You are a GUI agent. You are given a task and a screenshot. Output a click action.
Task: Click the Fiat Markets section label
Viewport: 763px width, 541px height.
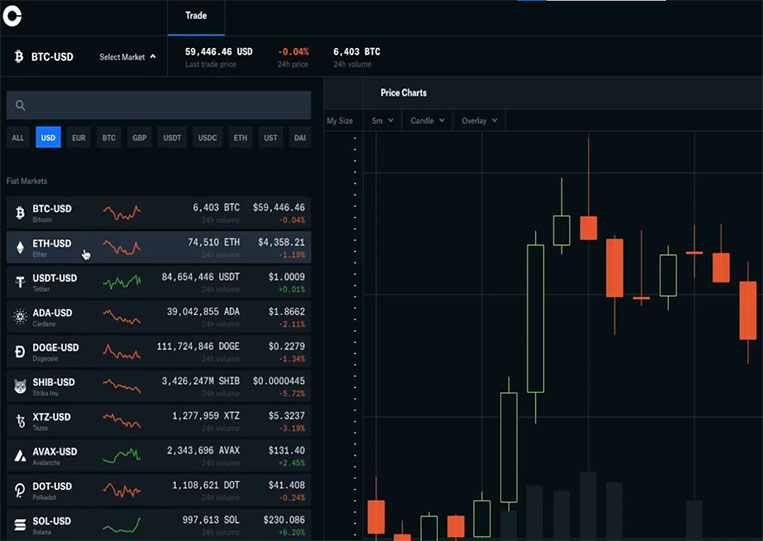click(27, 181)
